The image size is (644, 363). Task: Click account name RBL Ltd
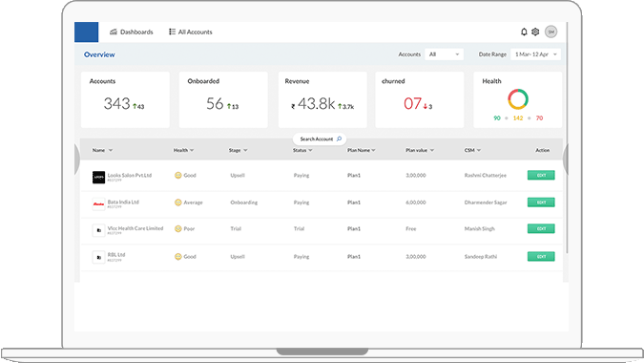tap(116, 255)
